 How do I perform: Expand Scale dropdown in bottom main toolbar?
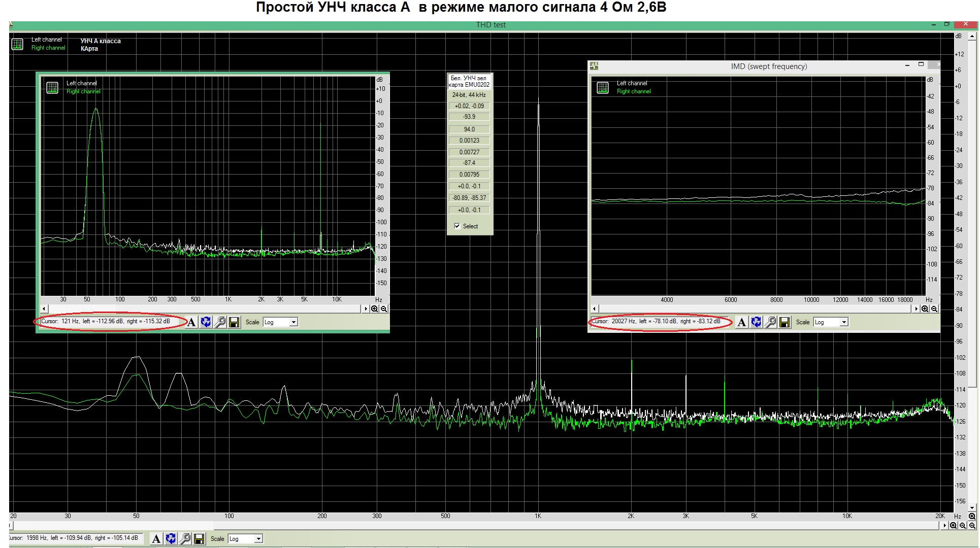(x=258, y=539)
